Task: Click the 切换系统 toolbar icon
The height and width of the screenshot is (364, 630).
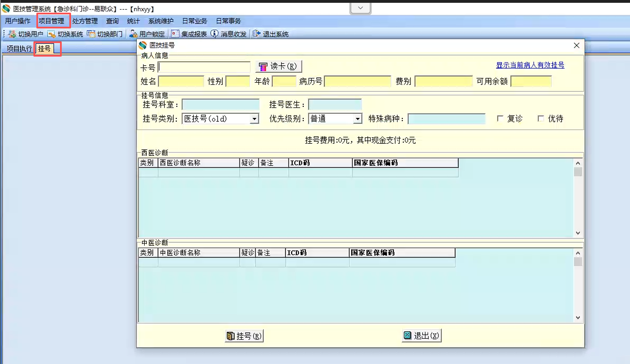Action: coord(51,34)
